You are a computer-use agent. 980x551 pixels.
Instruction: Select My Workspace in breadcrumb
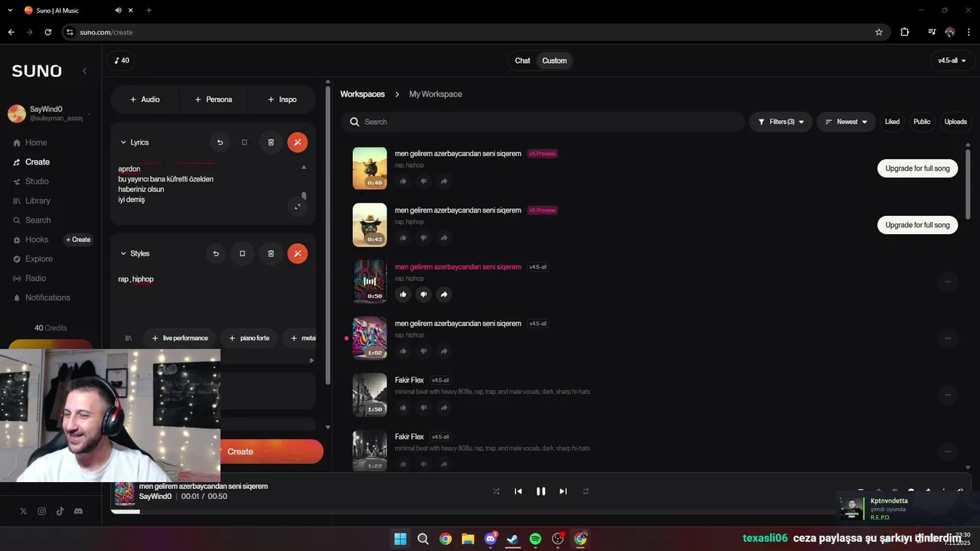pos(435,94)
